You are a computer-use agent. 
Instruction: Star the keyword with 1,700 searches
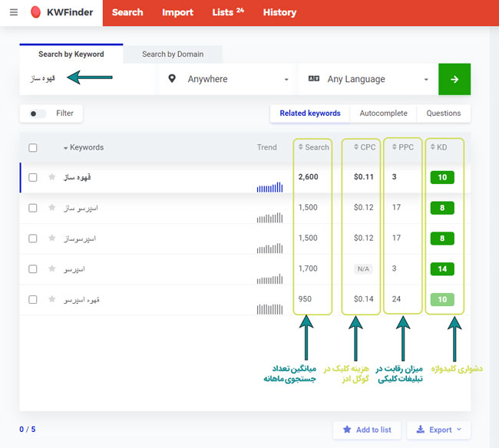[x=52, y=269]
